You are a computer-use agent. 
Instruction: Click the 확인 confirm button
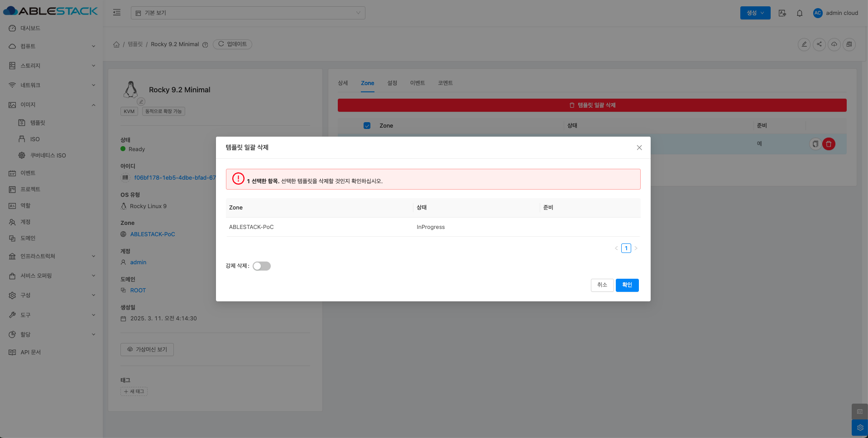(x=627, y=285)
